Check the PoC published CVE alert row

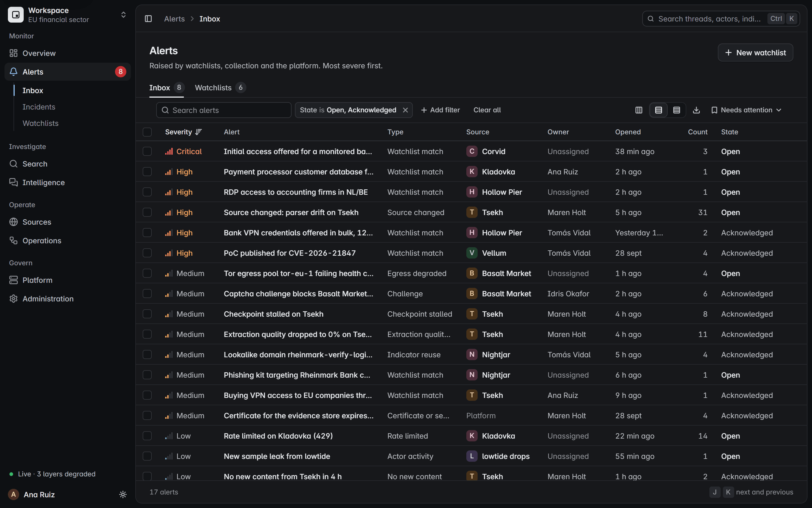click(147, 253)
